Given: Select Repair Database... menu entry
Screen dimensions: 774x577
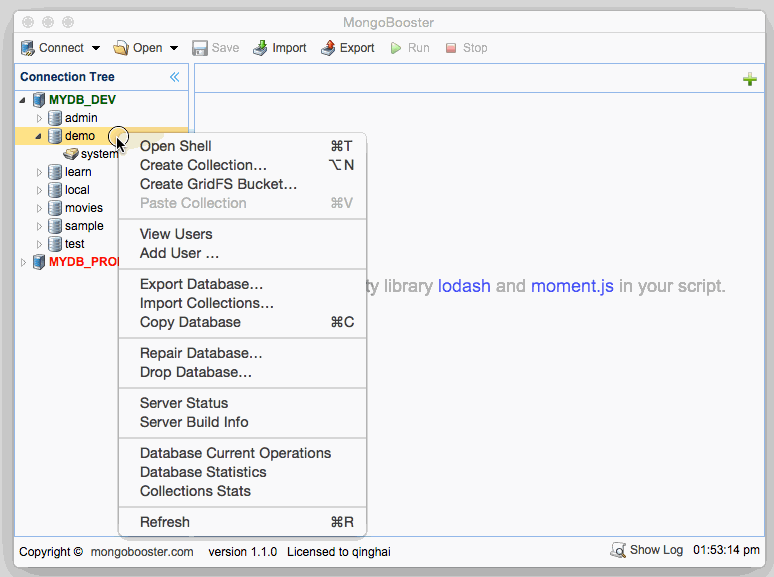Looking at the screenshot, I should (x=242, y=353).
